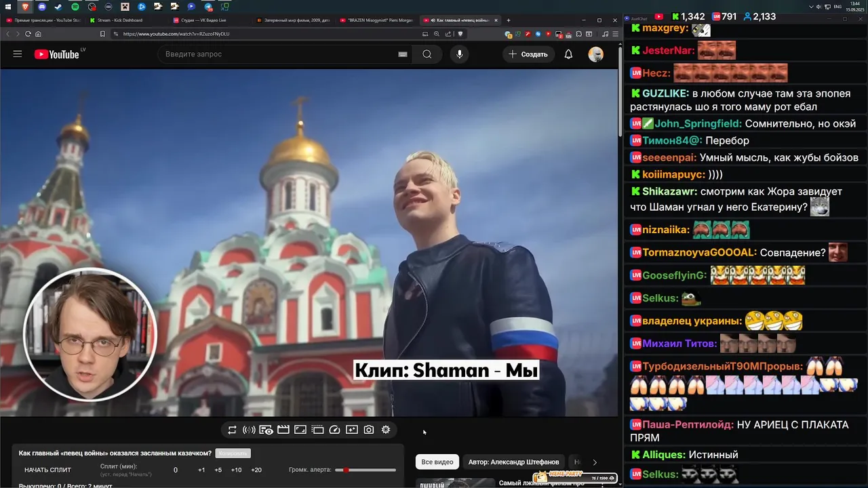
Task: Click chat username TormaznoyvaGOOOAL
Action: tap(699, 252)
